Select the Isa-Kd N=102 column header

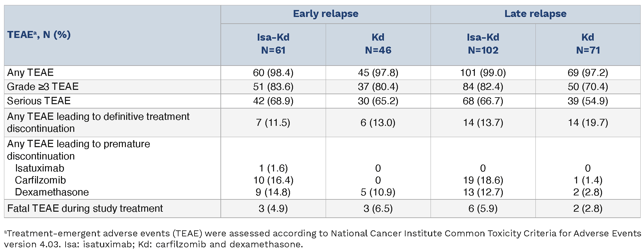483,44
